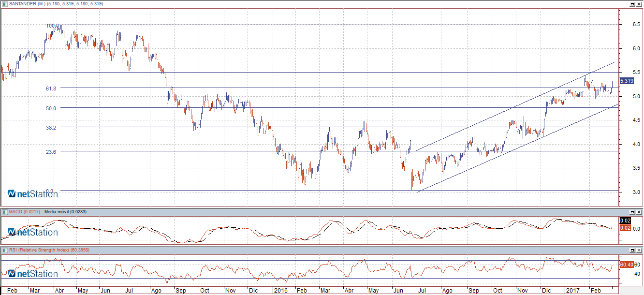Click the 2016 date axis label
Image resolution: width=644 pixels, height=295 pixels.
[x=280, y=291]
